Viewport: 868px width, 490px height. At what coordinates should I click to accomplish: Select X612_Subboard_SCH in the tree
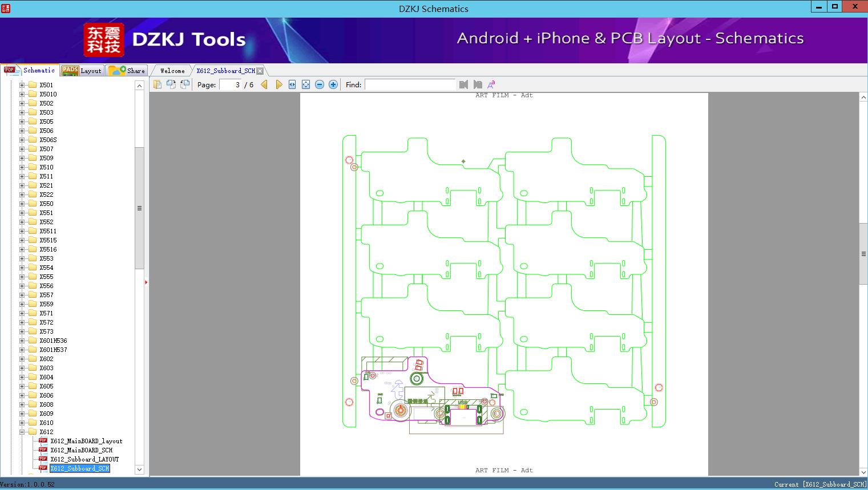tap(80, 468)
